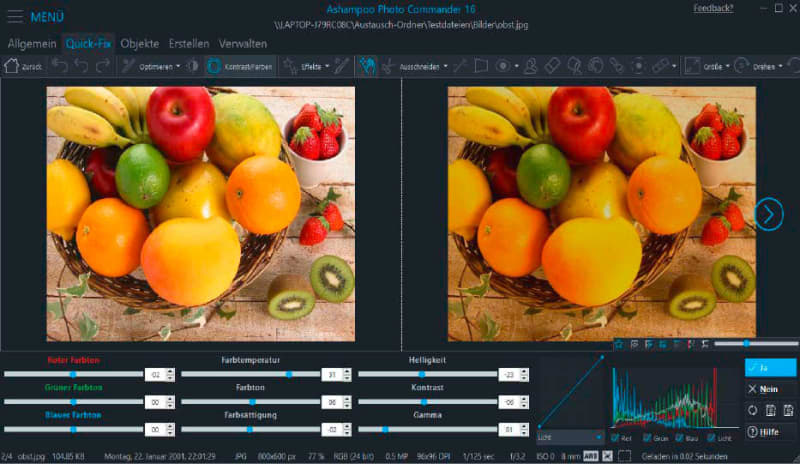This screenshot has width=800, height=464.
Task: Open the Verwalten tab
Action: (x=243, y=44)
